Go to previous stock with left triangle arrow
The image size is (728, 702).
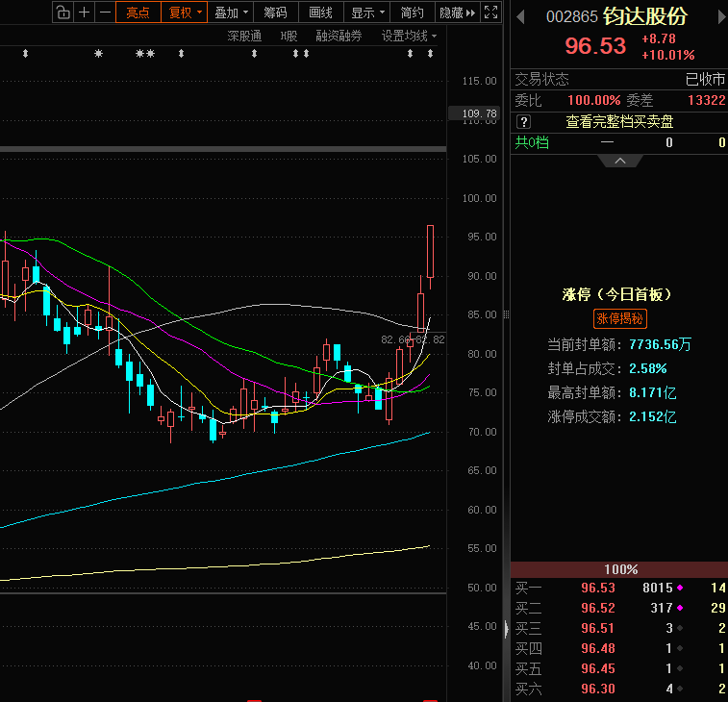(520, 17)
